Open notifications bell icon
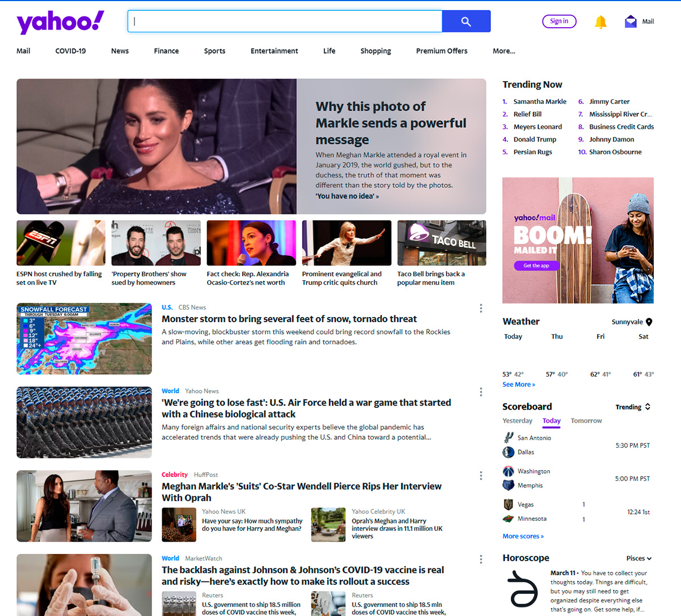The width and height of the screenshot is (681, 616). pyautogui.click(x=600, y=22)
